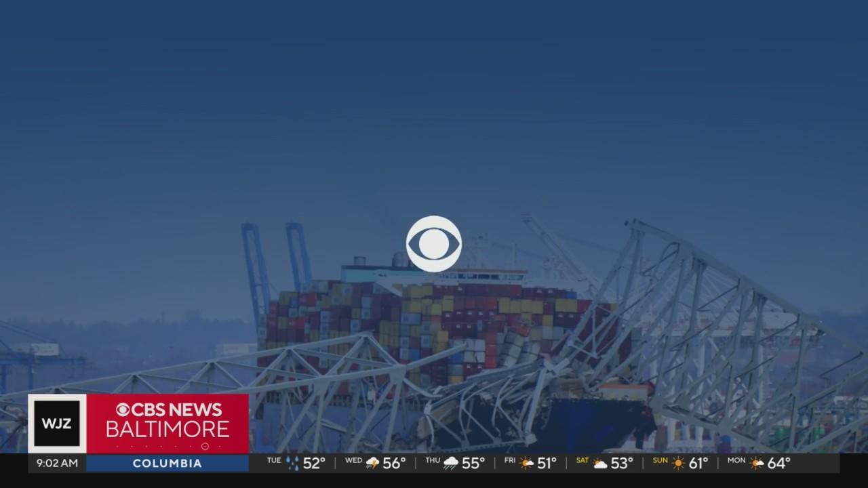Click Thursday's rain cloud weather icon
The height and width of the screenshot is (488, 868).
(x=451, y=464)
